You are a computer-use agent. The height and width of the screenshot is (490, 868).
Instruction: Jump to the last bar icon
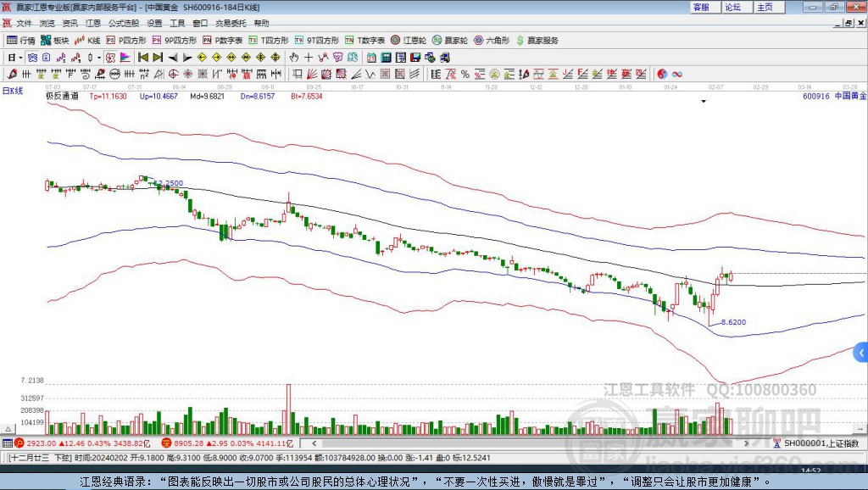pos(158,58)
